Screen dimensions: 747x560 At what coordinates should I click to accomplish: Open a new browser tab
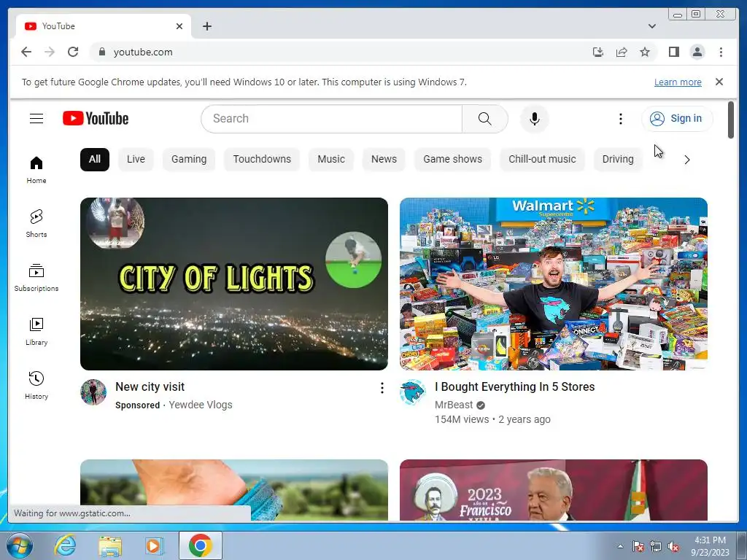tap(206, 26)
